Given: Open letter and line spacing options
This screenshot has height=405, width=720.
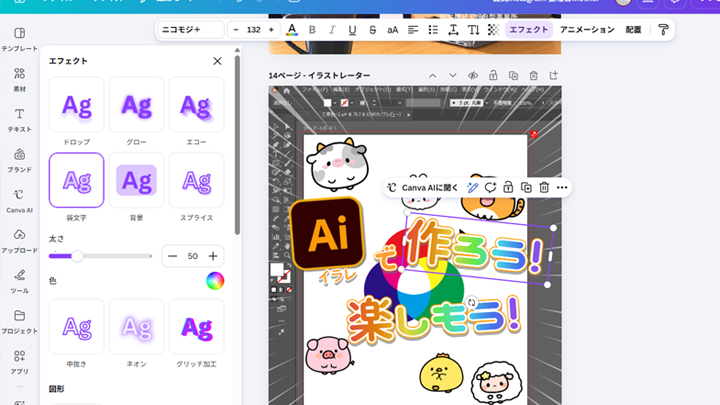Looking at the screenshot, I should [x=453, y=30].
